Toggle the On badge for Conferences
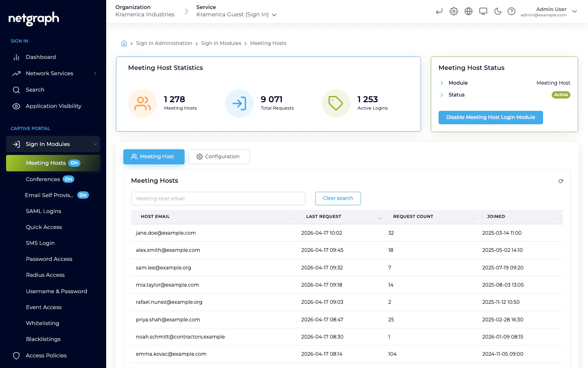Screen dimensions: 588x368 pyautogui.click(x=68, y=179)
